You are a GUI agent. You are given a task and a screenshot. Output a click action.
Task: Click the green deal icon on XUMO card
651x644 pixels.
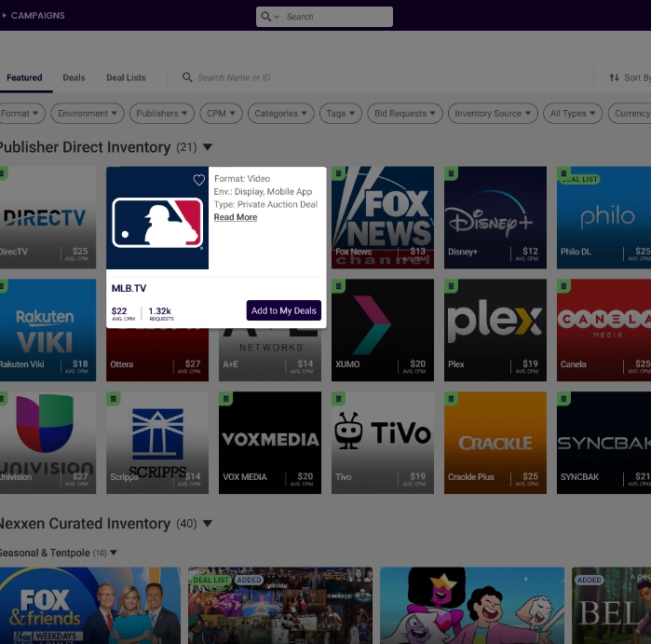[338, 286]
